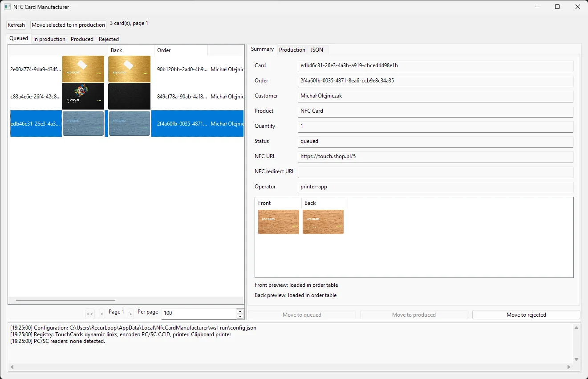
Task: Click the Move to rejected button
Action: 526,315
